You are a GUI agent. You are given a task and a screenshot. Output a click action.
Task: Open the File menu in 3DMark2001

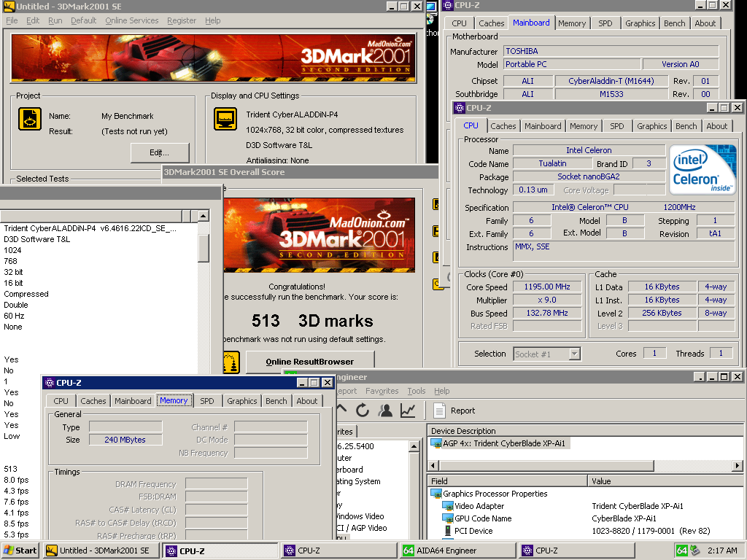coord(12,20)
